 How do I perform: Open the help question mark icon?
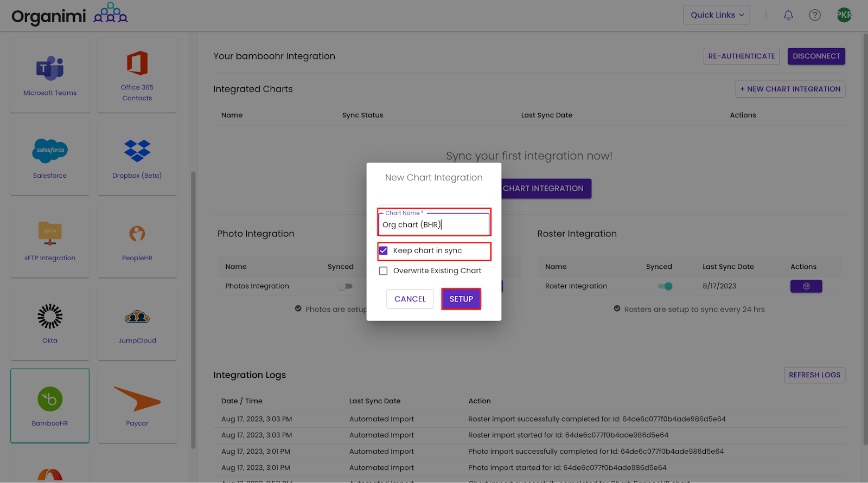tap(815, 15)
